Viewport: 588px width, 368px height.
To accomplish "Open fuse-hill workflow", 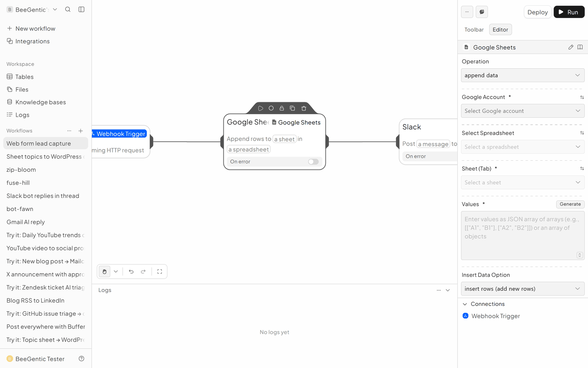I will click(46, 183).
